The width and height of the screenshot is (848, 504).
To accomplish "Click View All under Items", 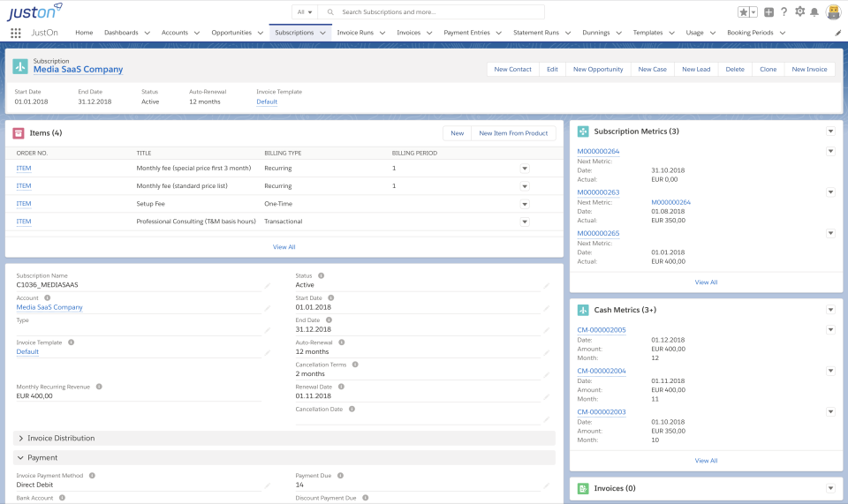I will 284,247.
